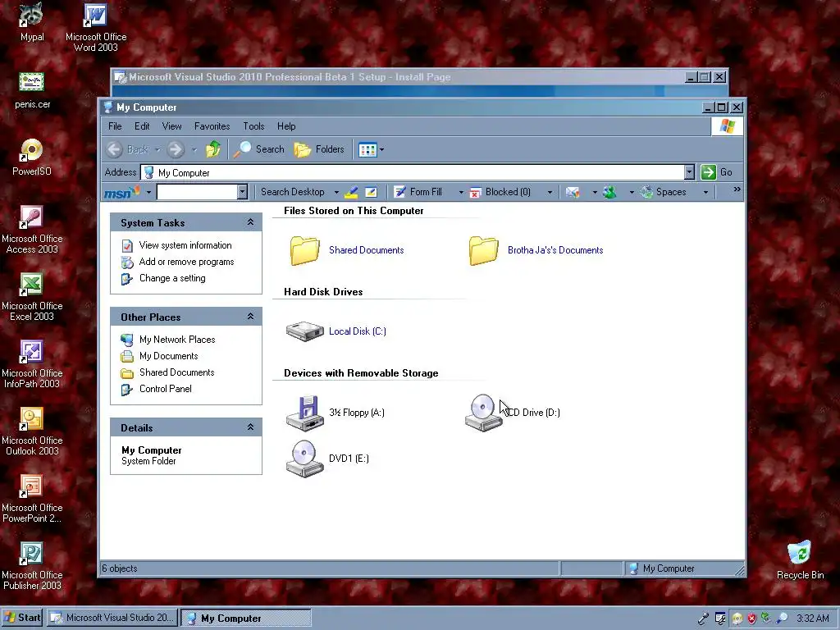Click Add or remove programs link
This screenshot has height=630, width=840.
point(186,262)
